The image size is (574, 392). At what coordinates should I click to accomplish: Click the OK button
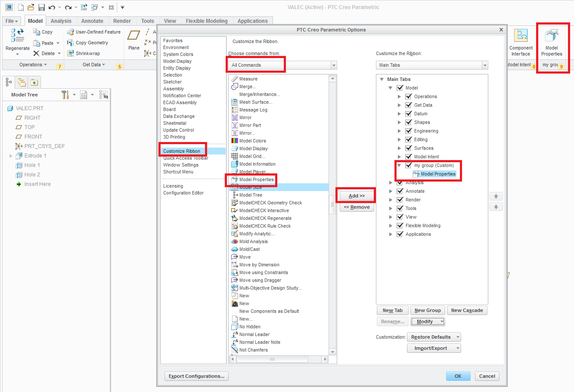pyautogui.click(x=458, y=376)
